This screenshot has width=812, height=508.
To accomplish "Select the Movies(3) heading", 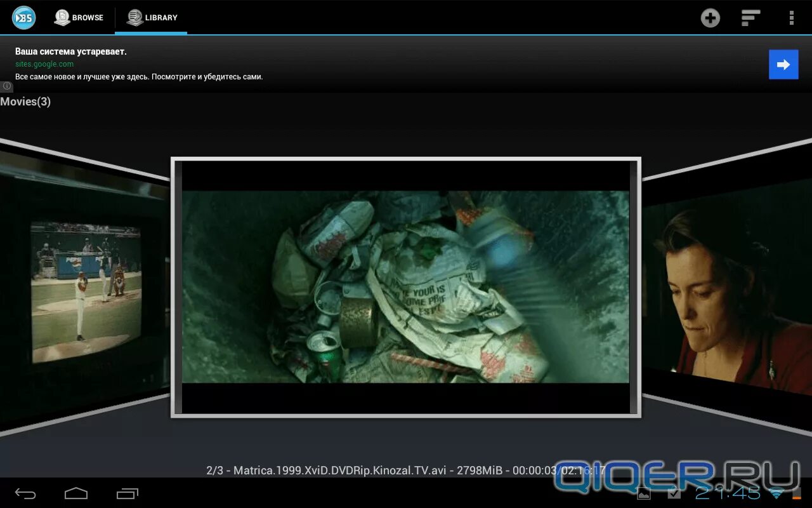I will (25, 102).
